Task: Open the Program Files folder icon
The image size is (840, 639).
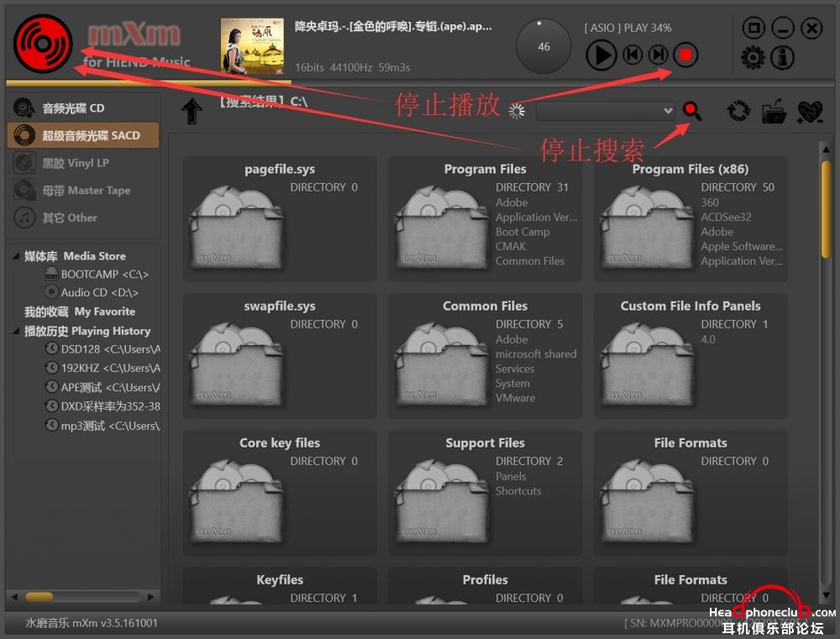Action: 442,227
